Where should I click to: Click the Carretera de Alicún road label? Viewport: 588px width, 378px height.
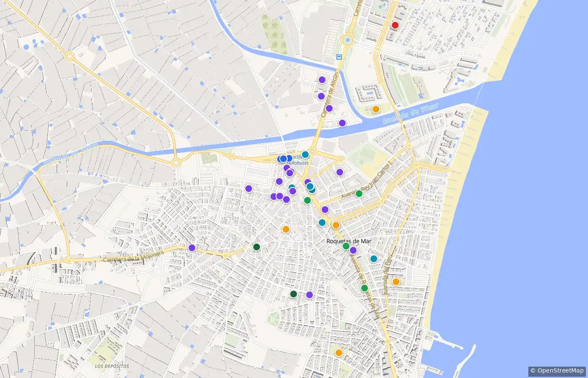click(x=330, y=94)
